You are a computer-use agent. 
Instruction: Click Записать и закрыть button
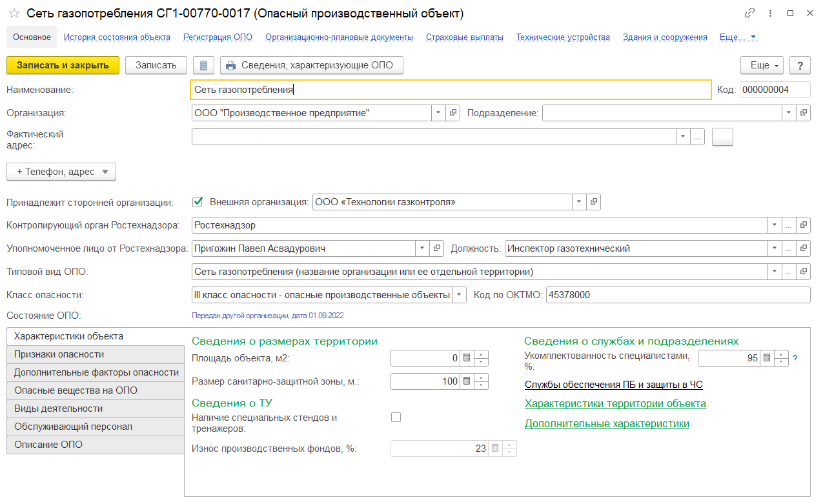(x=63, y=65)
